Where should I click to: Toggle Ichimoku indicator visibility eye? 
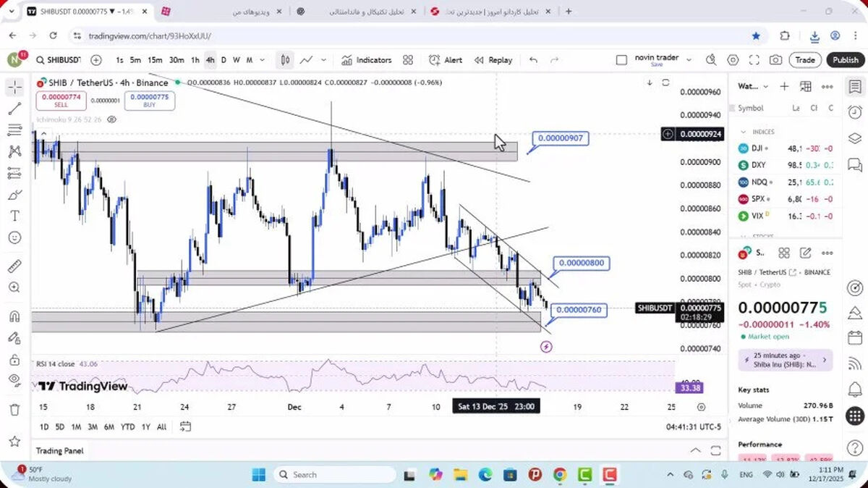[112, 119]
